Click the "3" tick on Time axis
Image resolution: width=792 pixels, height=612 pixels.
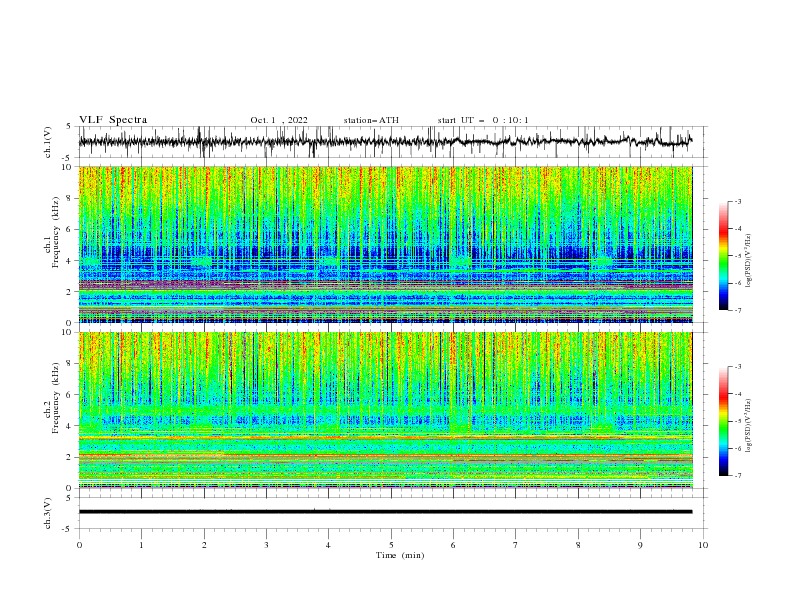266,545
